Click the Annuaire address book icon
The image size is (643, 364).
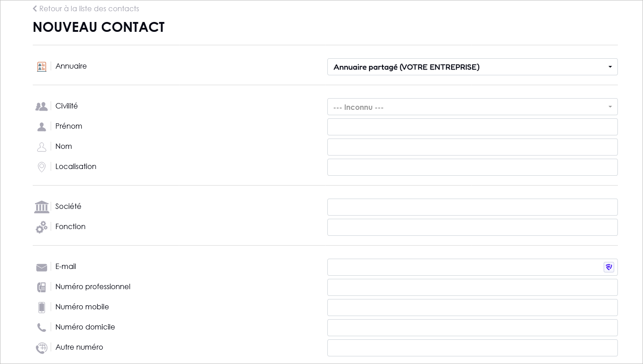[42, 67]
